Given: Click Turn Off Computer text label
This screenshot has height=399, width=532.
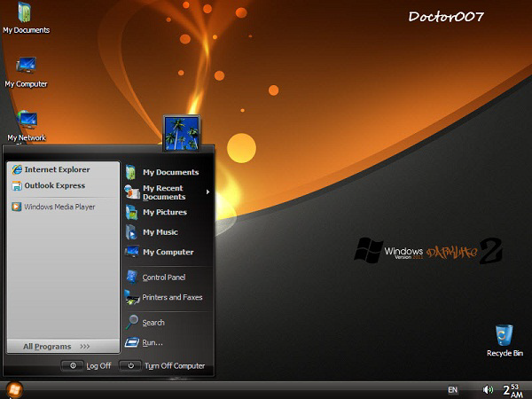Looking at the screenshot, I should [175, 365].
